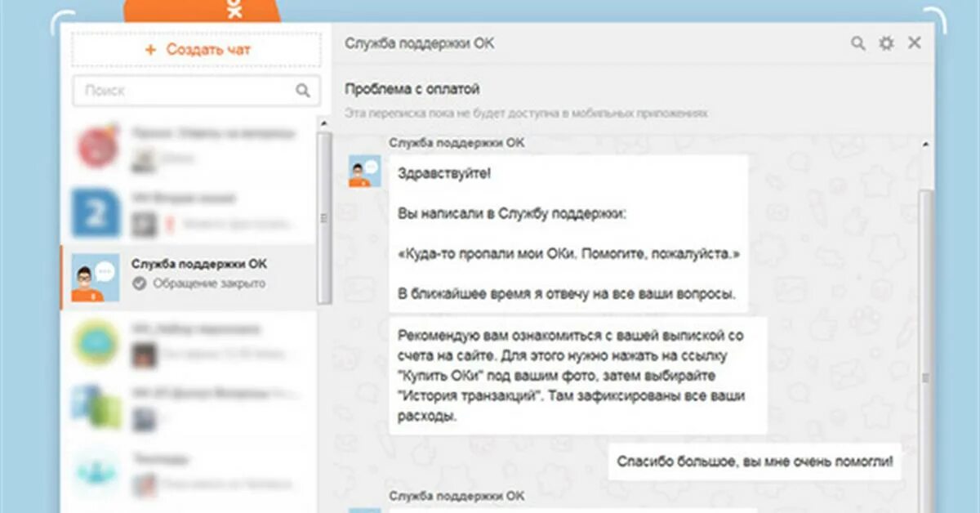Open search in chat header
The width and height of the screenshot is (980, 513).
pyautogui.click(x=858, y=43)
